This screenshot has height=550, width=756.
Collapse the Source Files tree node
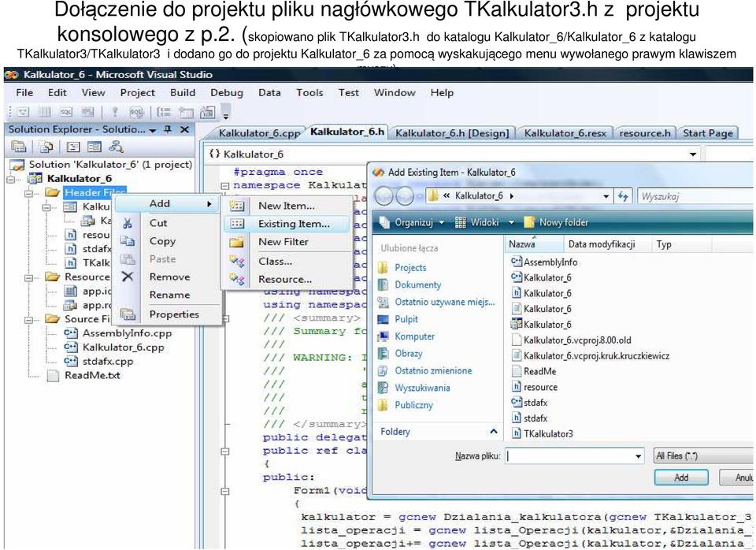tap(29, 319)
